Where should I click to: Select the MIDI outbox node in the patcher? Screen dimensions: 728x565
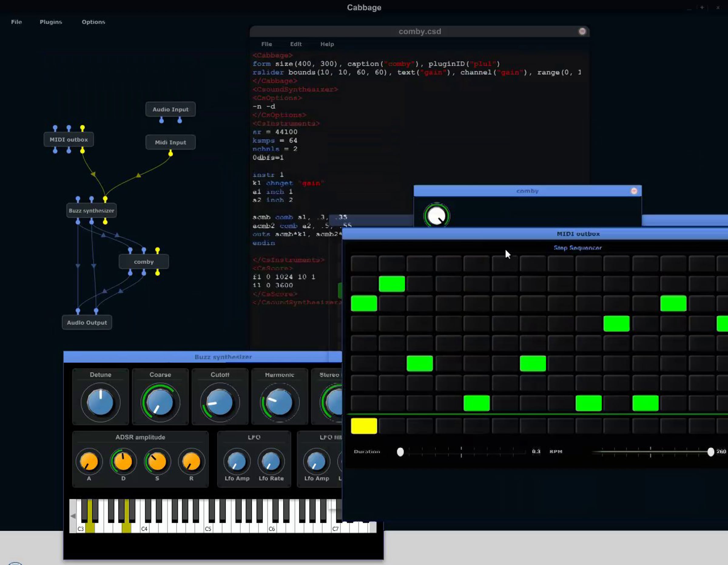69,140
